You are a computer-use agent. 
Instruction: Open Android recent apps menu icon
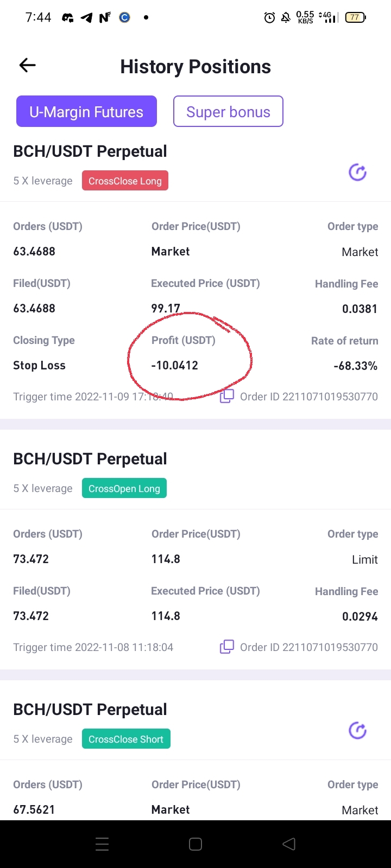click(102, 844)
